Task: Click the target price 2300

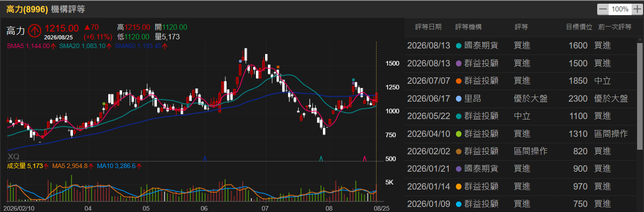Action: (577, 98)
